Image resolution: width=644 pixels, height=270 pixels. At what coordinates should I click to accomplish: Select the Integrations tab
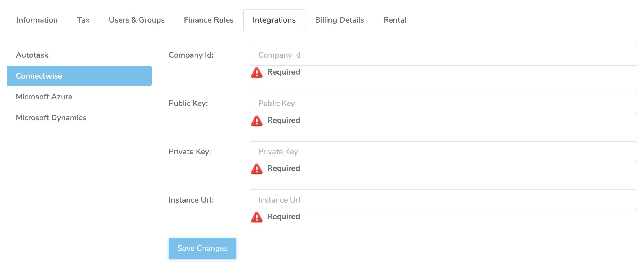pyautogui.click(x=274, y=20)
